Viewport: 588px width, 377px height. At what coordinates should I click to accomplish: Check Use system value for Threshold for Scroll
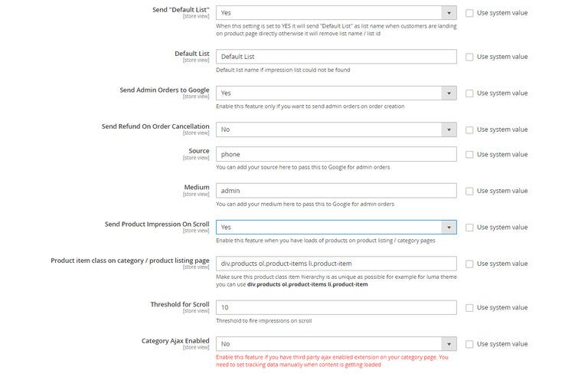pos(469,307)
